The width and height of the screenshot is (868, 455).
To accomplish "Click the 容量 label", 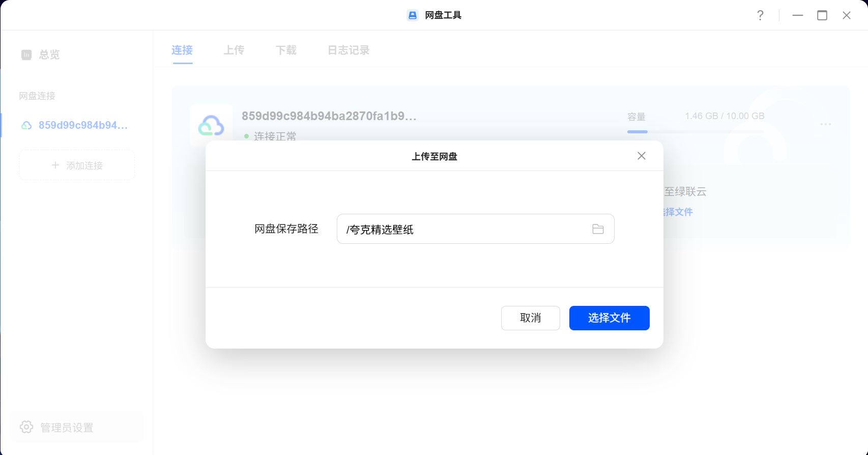I will [636, 117].
